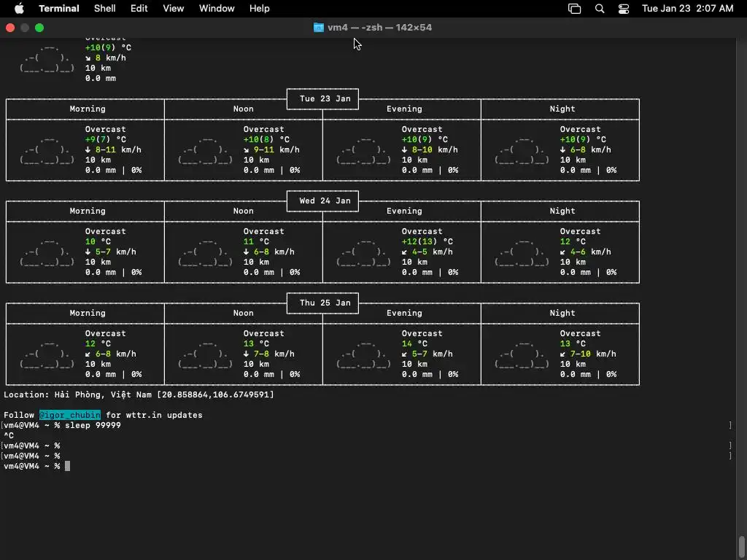Click the Wed 24 Jan date header
The height and width of the screenshot is (560, 747).
(x=325, y=201)
